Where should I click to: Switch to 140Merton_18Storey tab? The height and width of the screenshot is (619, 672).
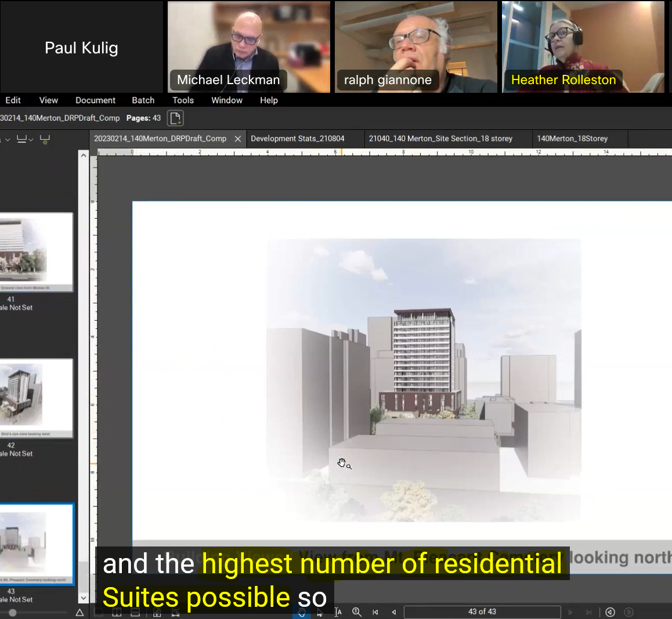pos(572,139)
